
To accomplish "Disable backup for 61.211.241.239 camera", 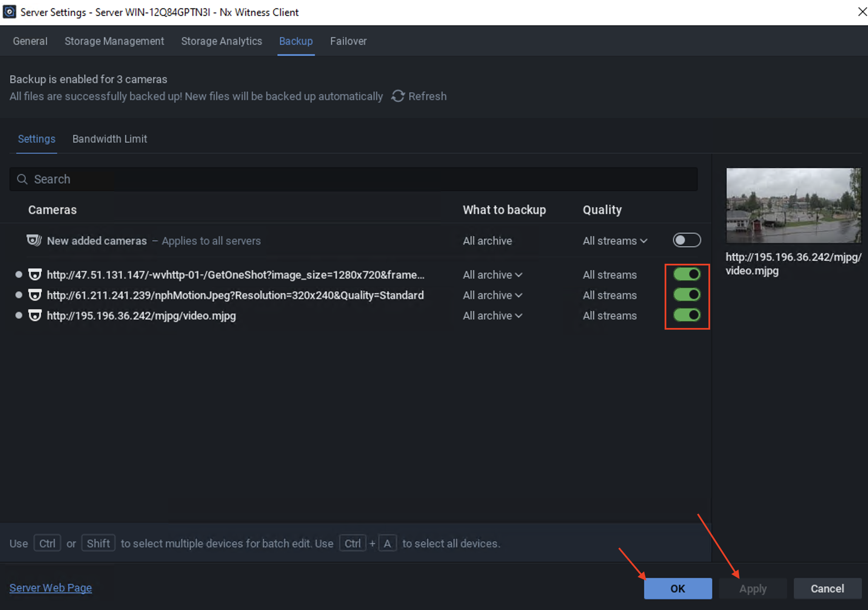I will (x=686, y=295).
